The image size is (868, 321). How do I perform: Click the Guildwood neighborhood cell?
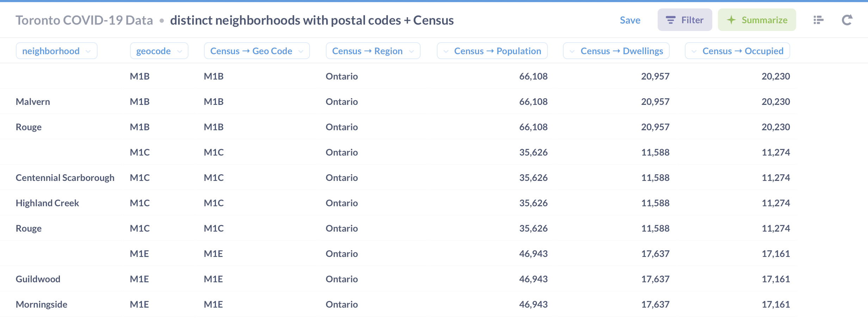38,279
